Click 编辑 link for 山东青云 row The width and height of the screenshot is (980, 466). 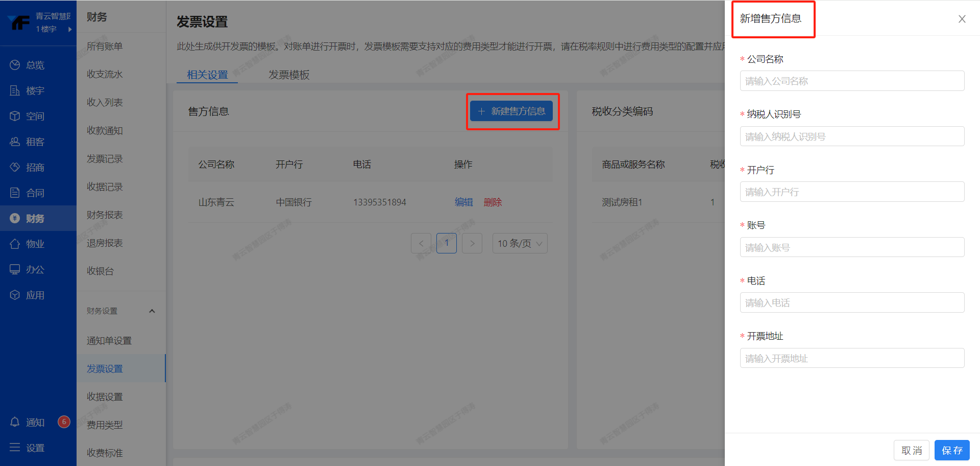(463, 202)
